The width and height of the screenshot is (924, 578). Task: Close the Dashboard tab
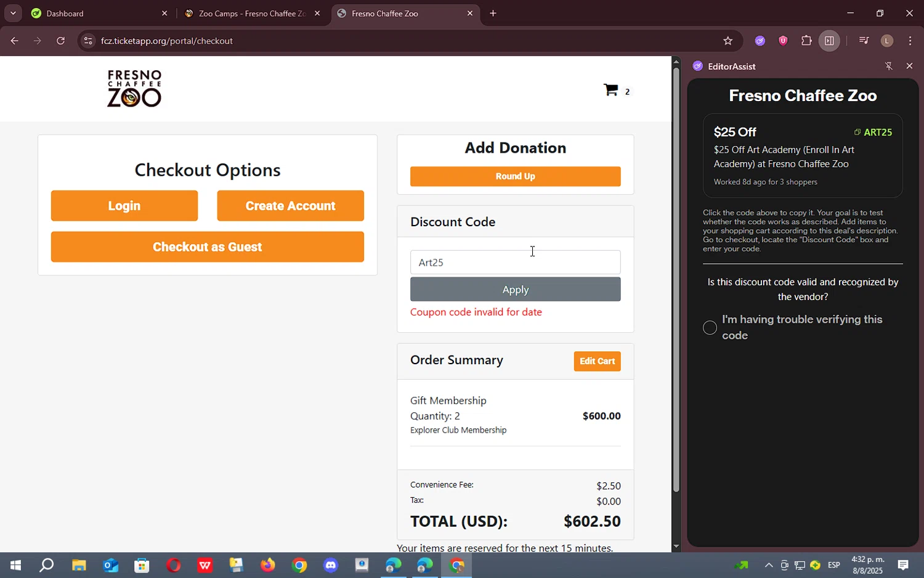(164, 13)
